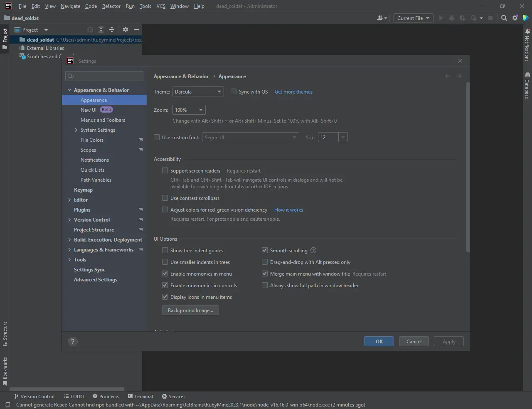This screenshot has height=409, width=532.
Task: Click the help question mark button in Settings
Action: 73,342
